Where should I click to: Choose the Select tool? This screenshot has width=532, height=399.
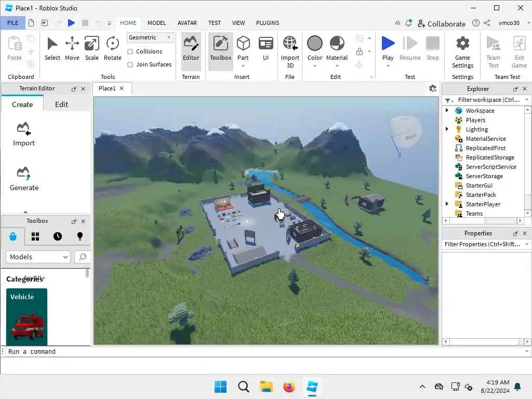tap(52, 48)
